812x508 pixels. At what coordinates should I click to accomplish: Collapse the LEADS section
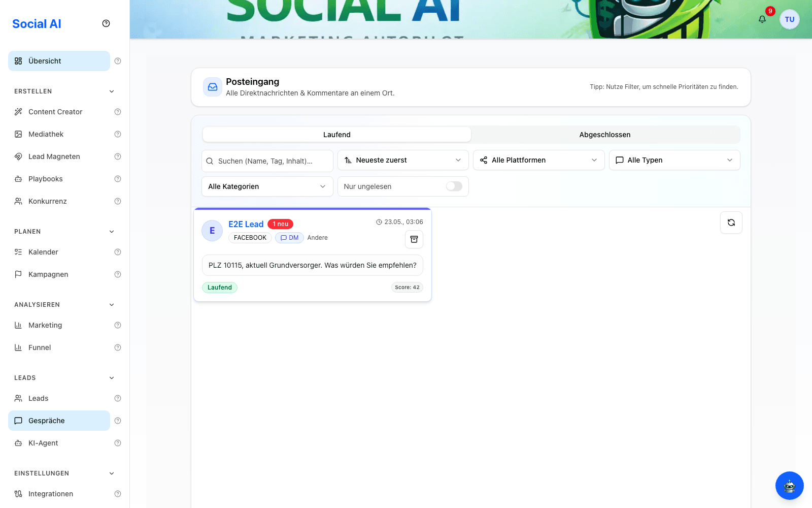[112, 378]
